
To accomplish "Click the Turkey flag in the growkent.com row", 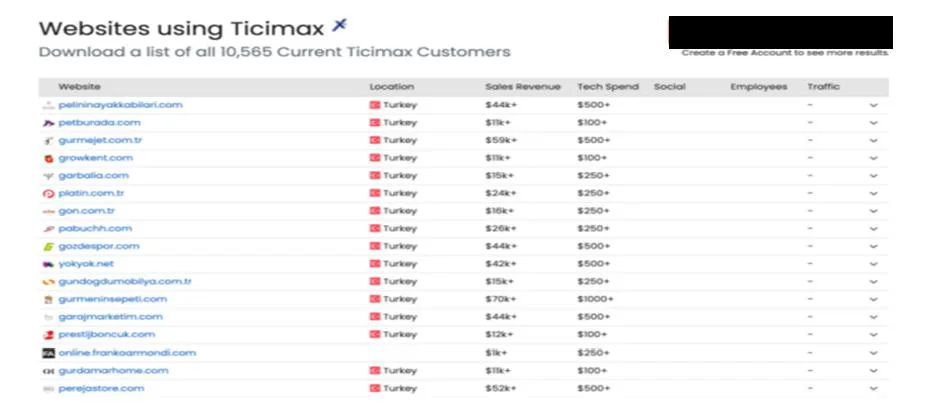I will coord(375,158).
